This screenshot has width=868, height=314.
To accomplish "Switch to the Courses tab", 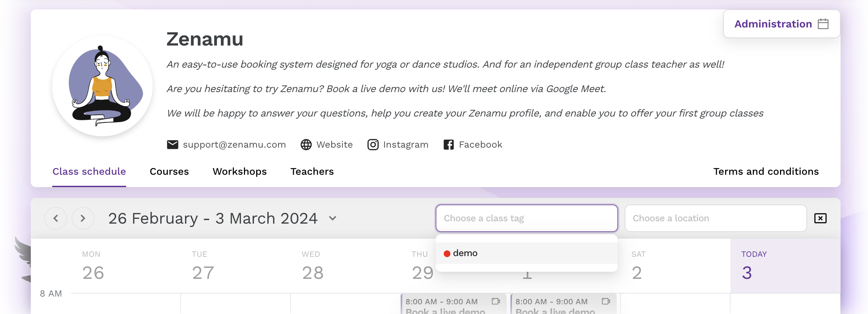I will 169,171.
